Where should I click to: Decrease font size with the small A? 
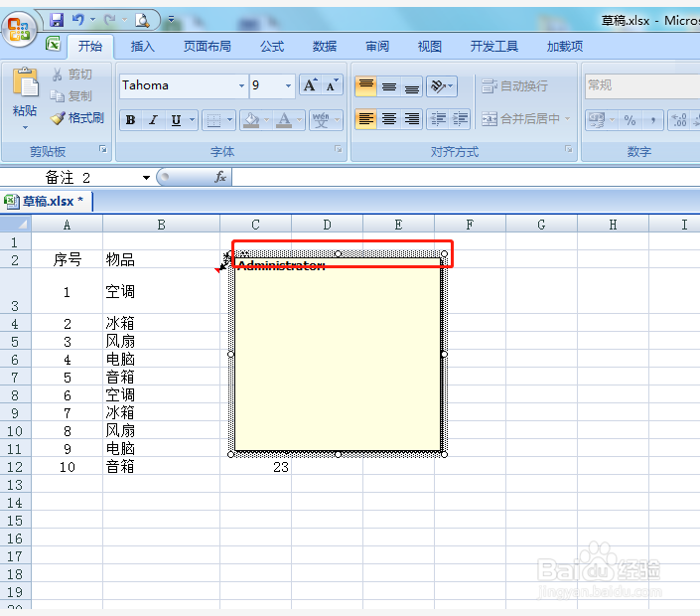333,84
